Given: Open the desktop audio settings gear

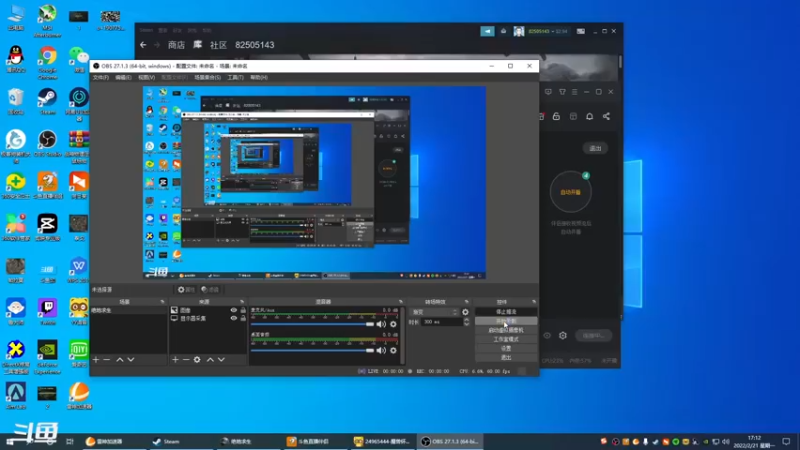Looking at the screenshot, I should [393, 351].
